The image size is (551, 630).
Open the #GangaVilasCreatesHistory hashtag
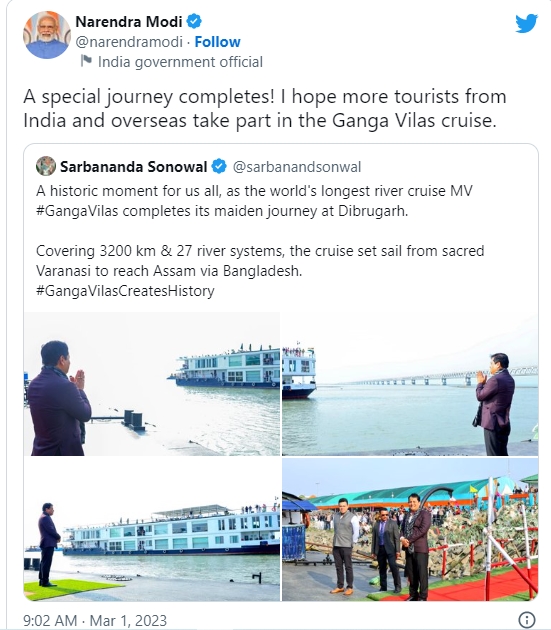pos(125,291)
